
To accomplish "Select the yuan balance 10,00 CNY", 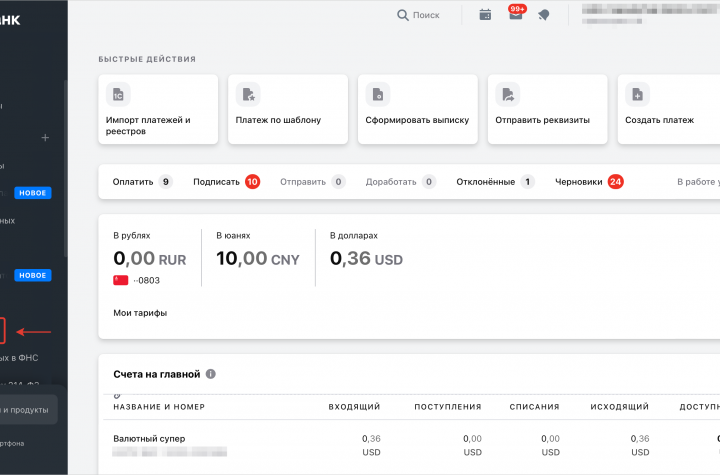I will click(x=259, y=259).
